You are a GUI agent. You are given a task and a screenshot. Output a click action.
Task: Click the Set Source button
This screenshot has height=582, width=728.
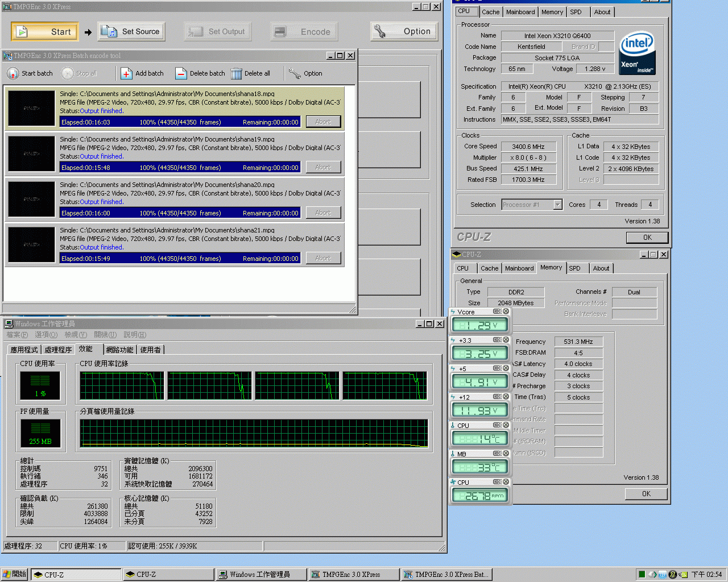pos(131,32)
